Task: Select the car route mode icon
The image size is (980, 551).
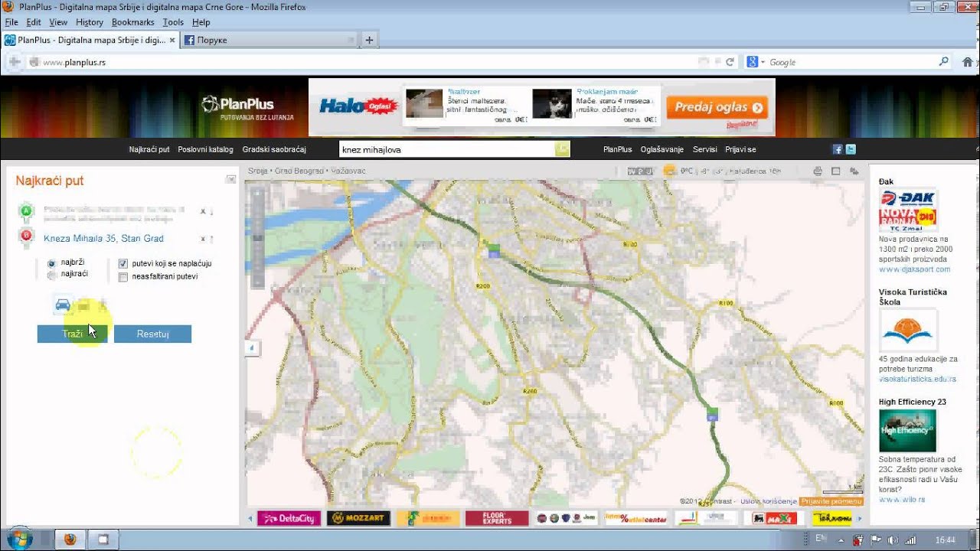Action: [63, 305]
